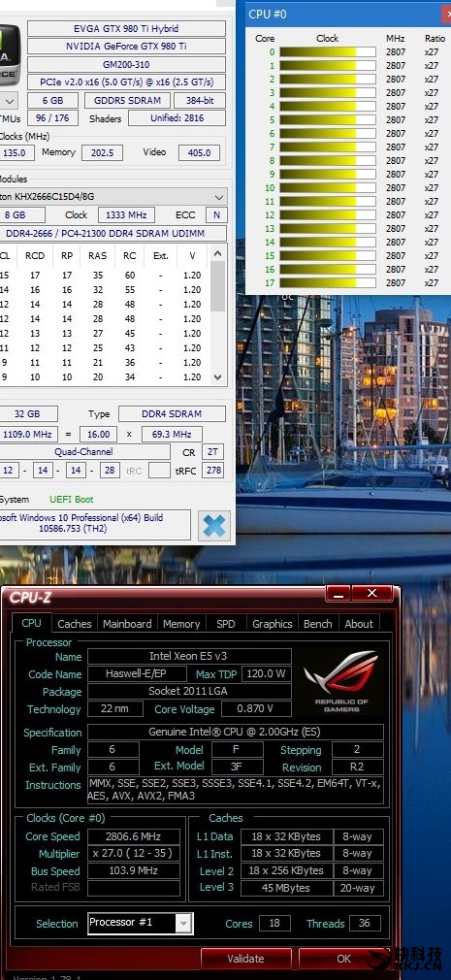Click the 2806.6 MHz core speed field
The width and height of the screenshot is (451, 980).
(x=134, y=836)
